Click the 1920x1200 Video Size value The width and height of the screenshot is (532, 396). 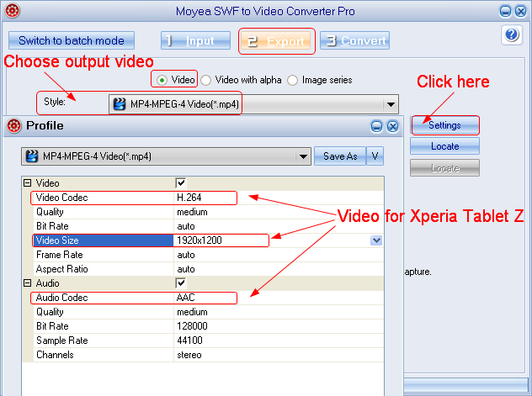tap(199, 240)
